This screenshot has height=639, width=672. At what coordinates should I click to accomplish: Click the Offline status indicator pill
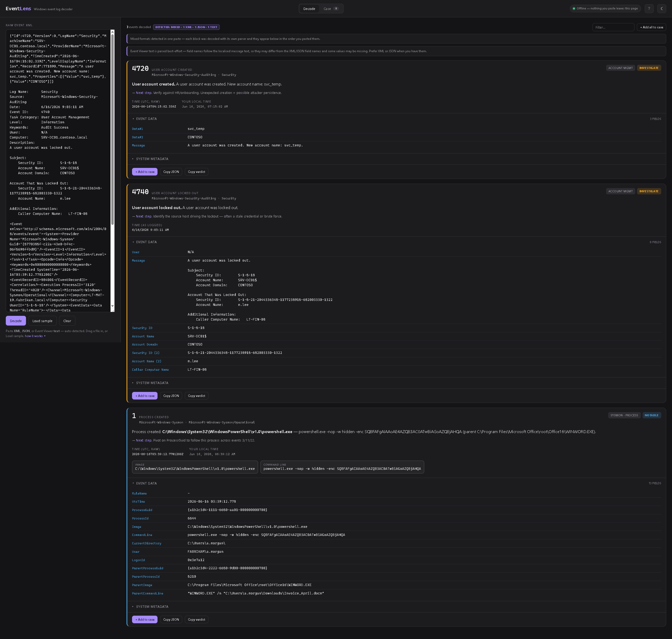(x=605, y=8)
